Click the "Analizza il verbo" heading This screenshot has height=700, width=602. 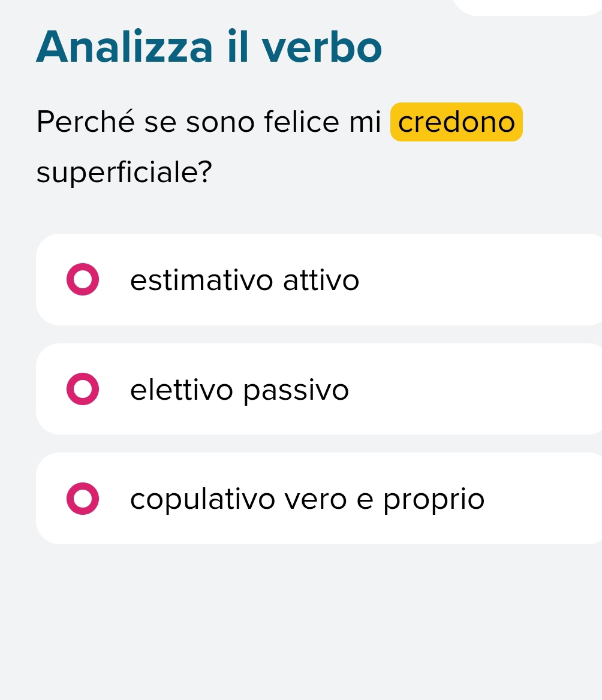[x=209, y=48]
